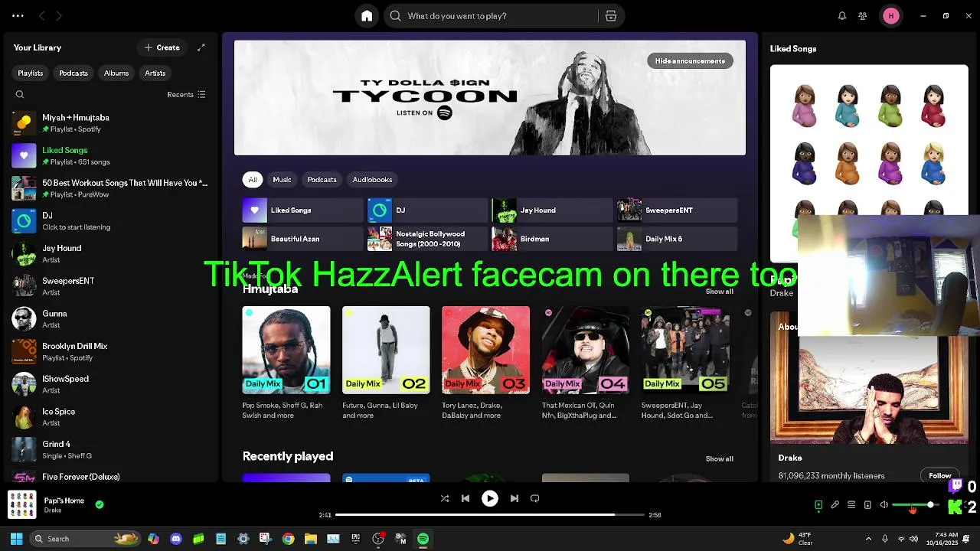This screenshot has height=551, width=980.
Task: Open IShowSpeed artist in library
Action: (111, 384)
